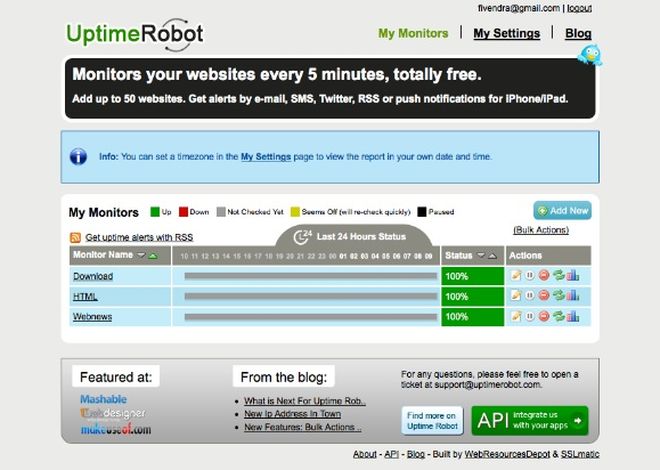The width and height of the screenshot is (660, 470).
Task: Click the Add New monitor button
Action: [x=562, y=210]
